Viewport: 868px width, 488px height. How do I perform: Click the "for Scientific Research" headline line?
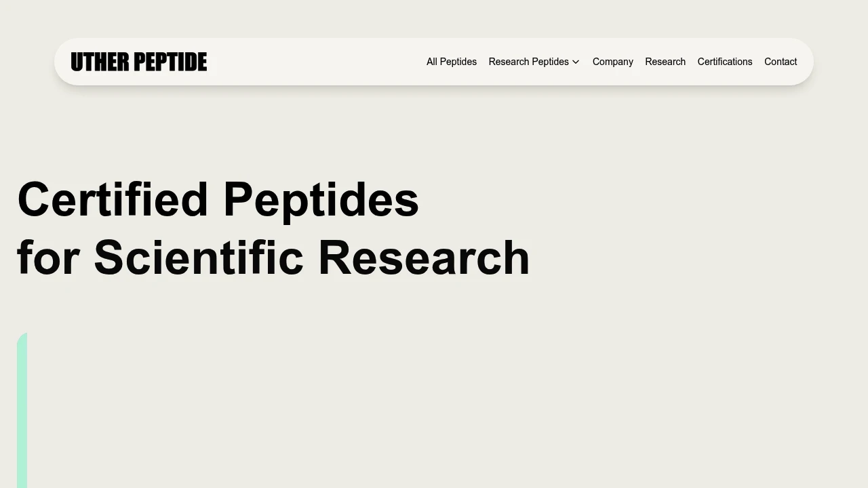273,258
